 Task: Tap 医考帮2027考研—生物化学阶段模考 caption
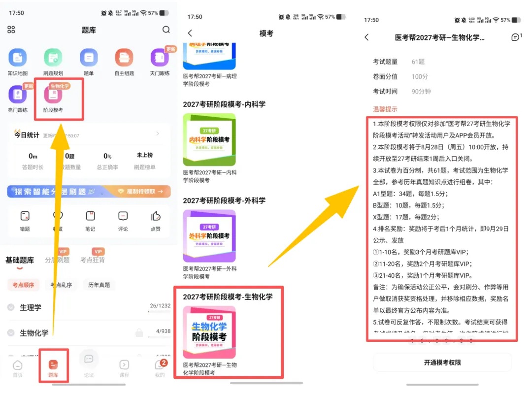pos(210,369)
